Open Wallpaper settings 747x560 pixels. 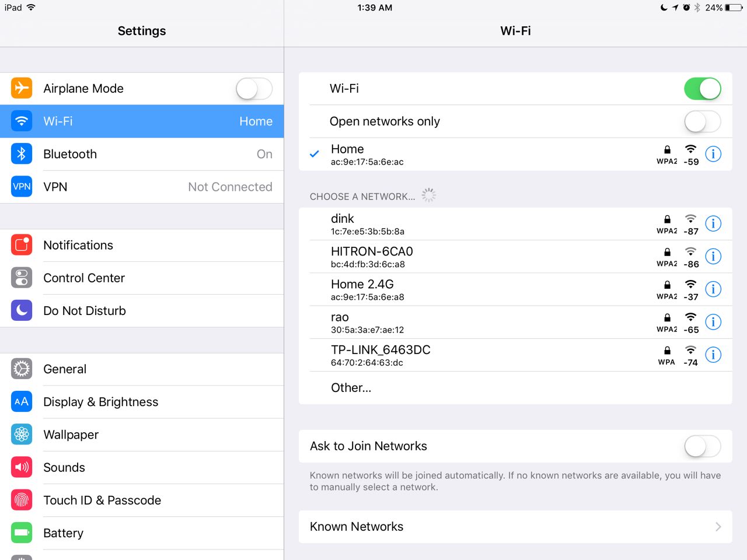tap(142, 435)
